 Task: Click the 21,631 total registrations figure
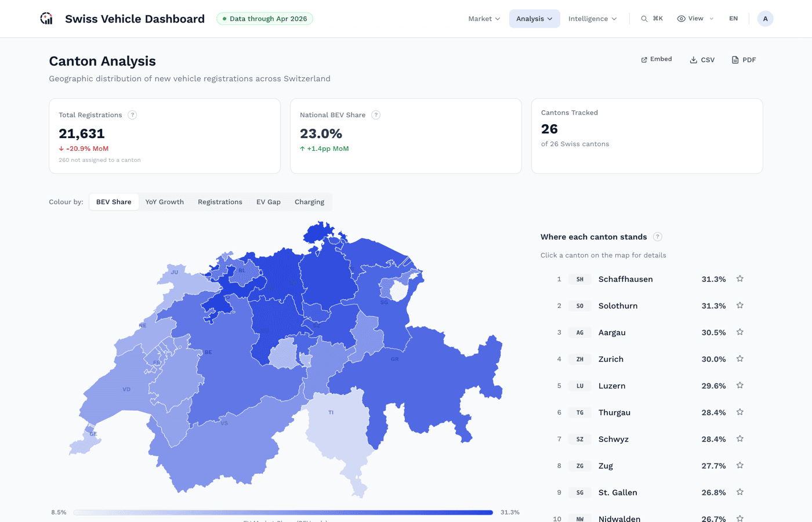tap(82, 133)
